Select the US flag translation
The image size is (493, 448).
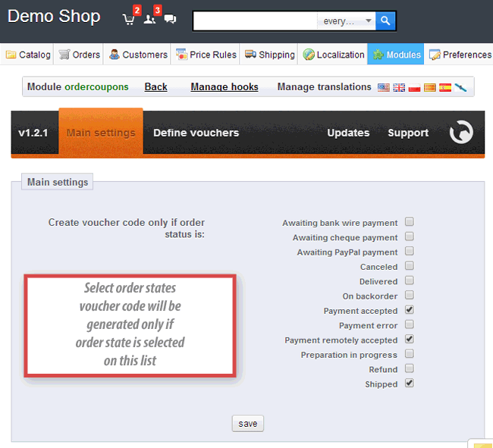(383, 87)
